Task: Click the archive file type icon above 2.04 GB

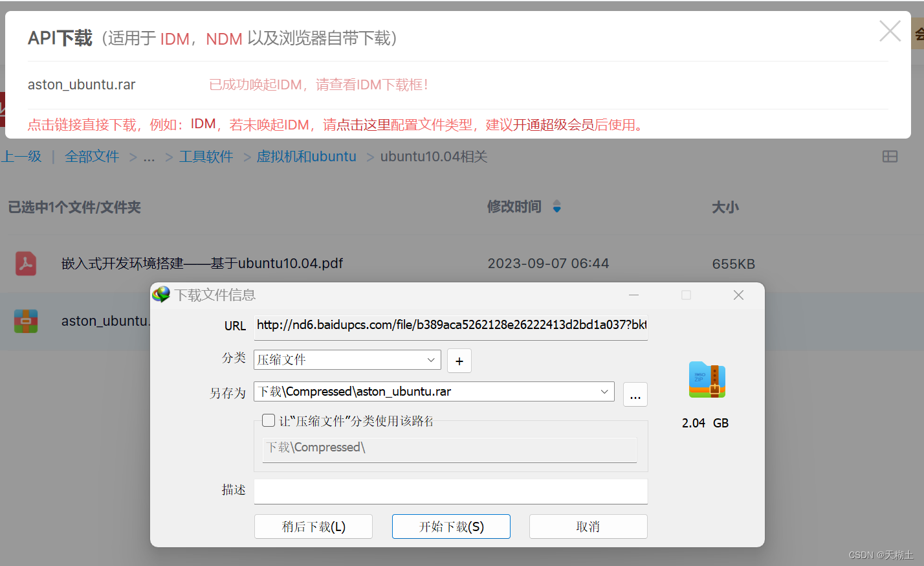Action: click(707, 379)
